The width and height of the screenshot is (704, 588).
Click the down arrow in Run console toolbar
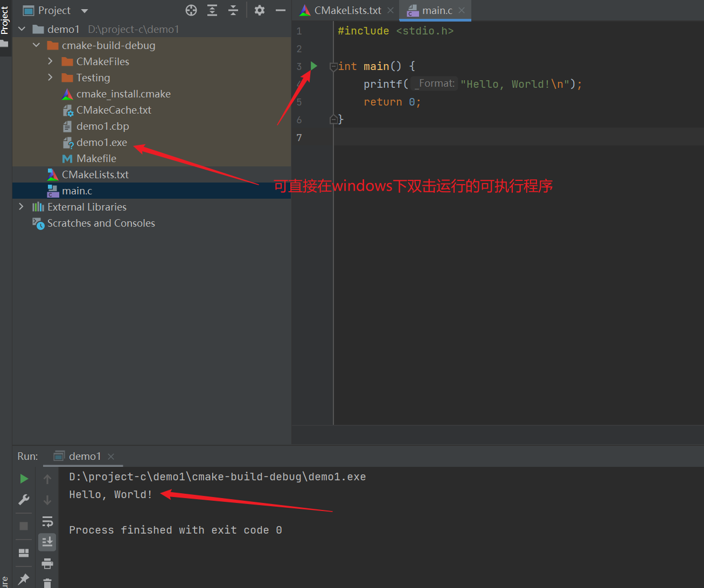47,500
